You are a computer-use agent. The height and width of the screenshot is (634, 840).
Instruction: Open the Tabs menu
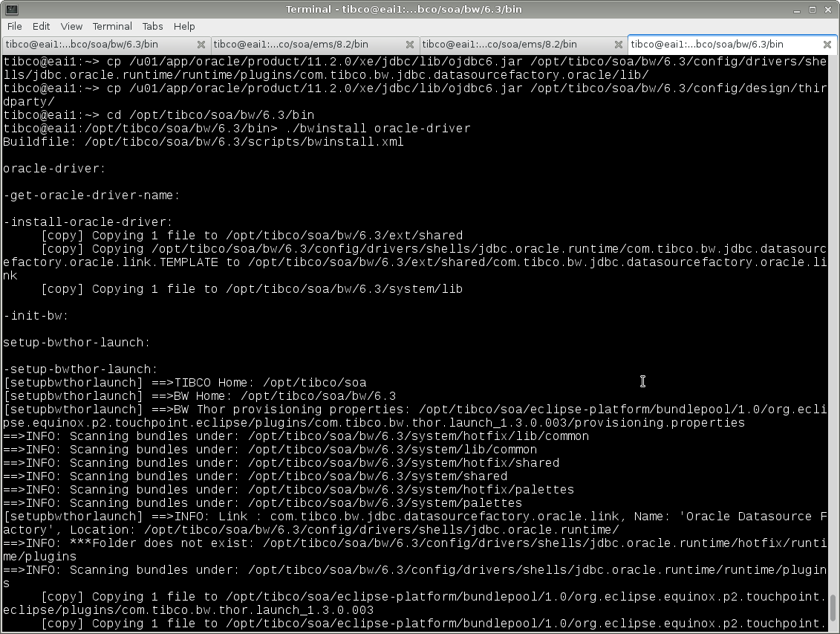click(x=153, y=26)
